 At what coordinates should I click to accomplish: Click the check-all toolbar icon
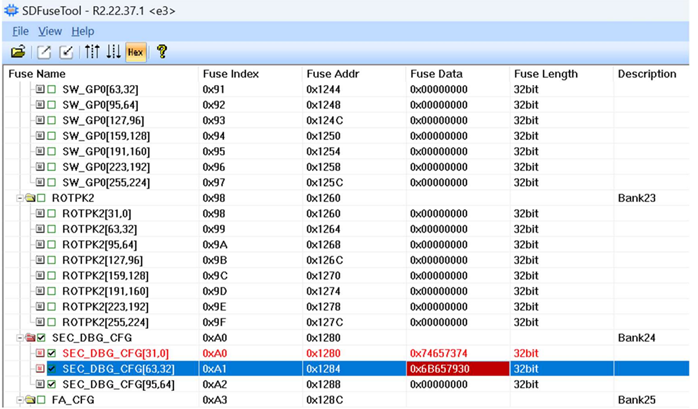click(66, 51)
